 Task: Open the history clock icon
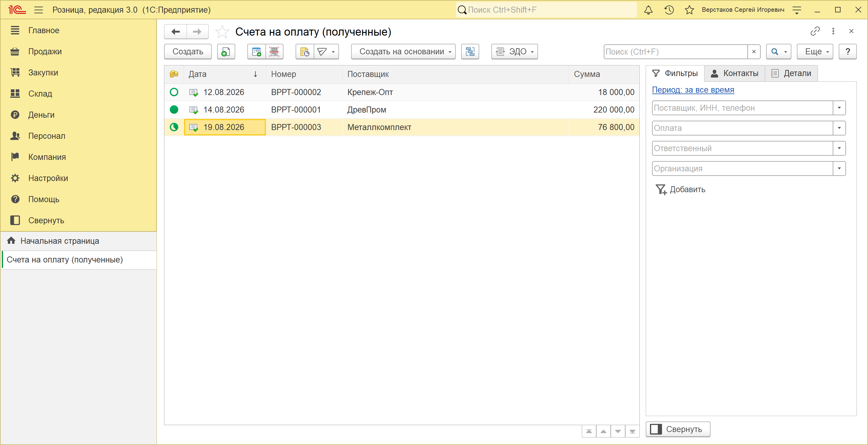pos(669,10)
